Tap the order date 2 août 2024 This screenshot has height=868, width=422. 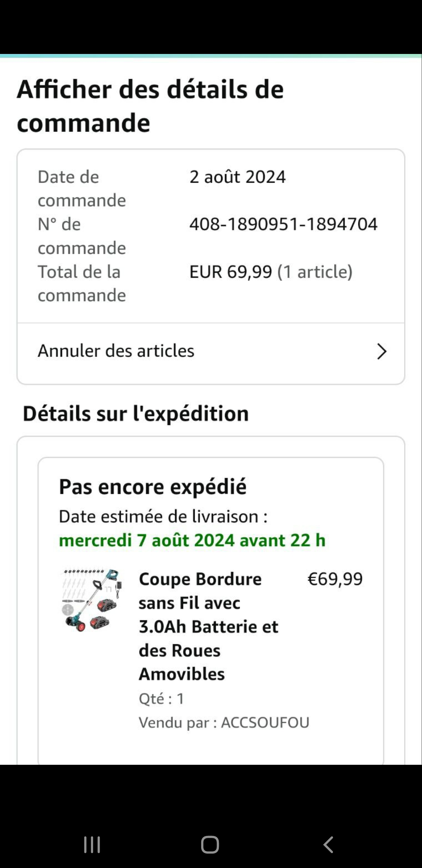coord(238,177)
